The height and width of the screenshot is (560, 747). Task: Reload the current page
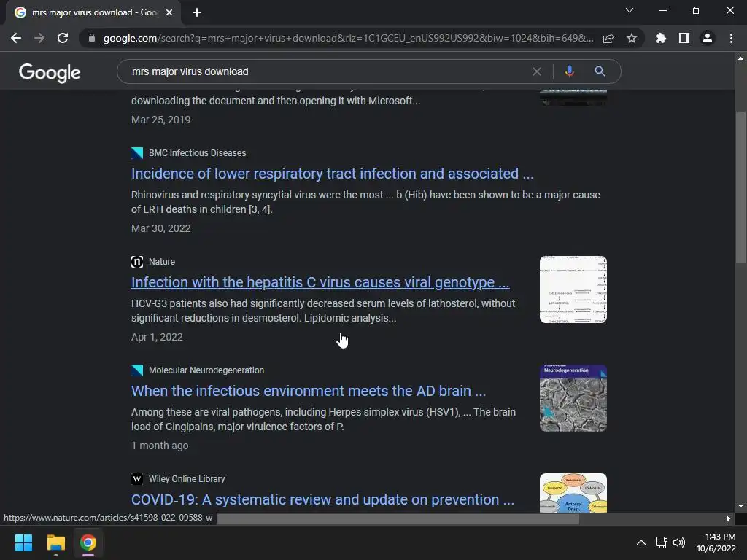(x=63, y=38)
